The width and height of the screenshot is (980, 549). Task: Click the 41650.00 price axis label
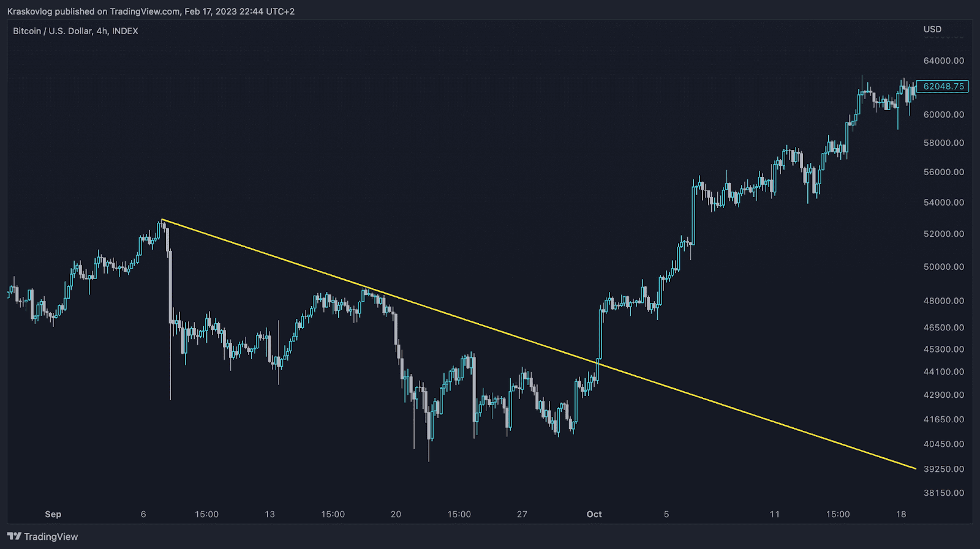(943, 419)
